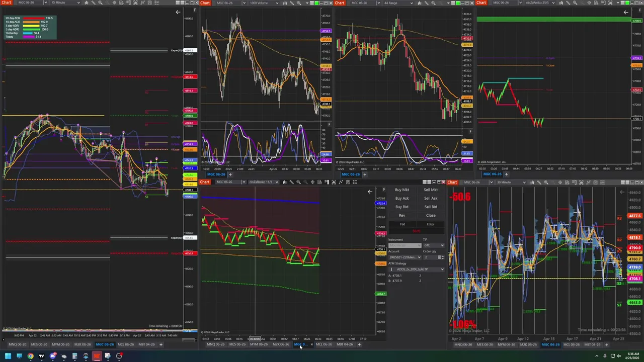This screenshot has height=362, width=644.
Task: Open Indicators icon in 15 Minute chart toolbar
Action: coord(142,3)
